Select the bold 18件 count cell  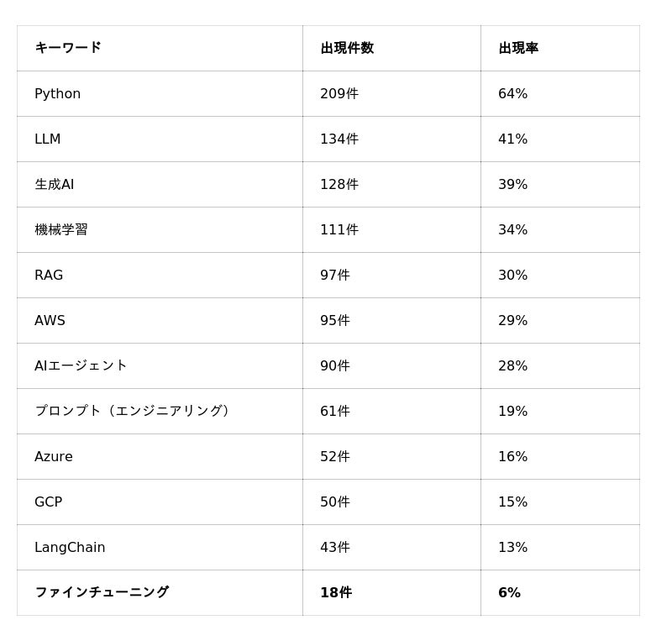(391, 592)
